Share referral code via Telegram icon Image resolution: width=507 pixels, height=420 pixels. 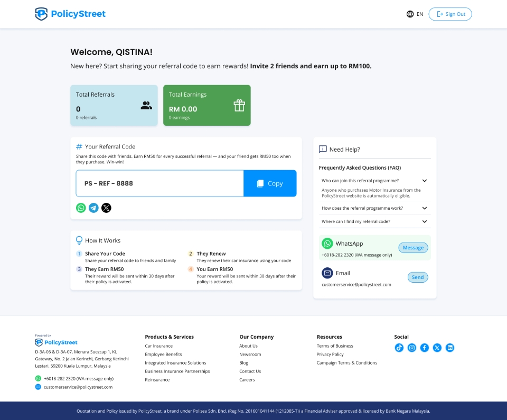[x=94, y=208]
